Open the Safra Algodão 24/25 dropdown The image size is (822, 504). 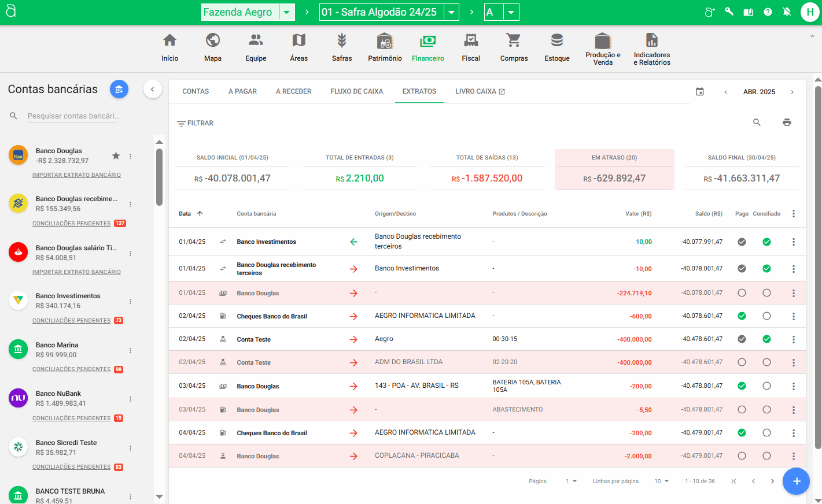tap(452, 12)
